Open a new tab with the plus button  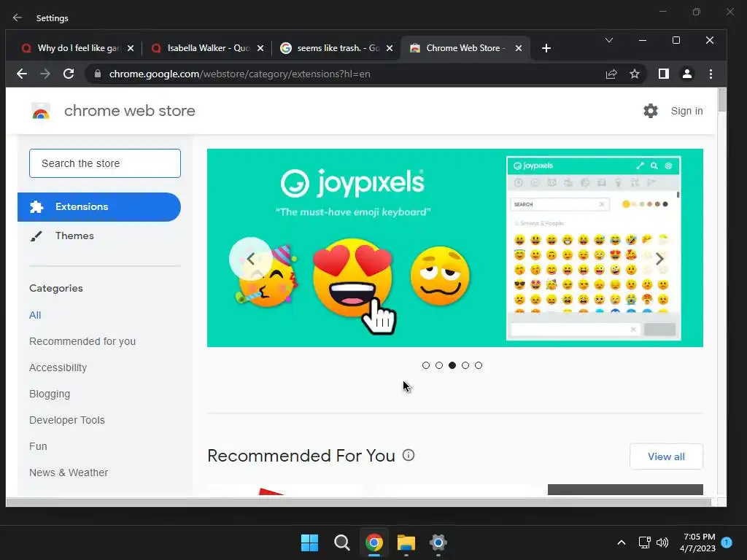click(x=546, y=48)
